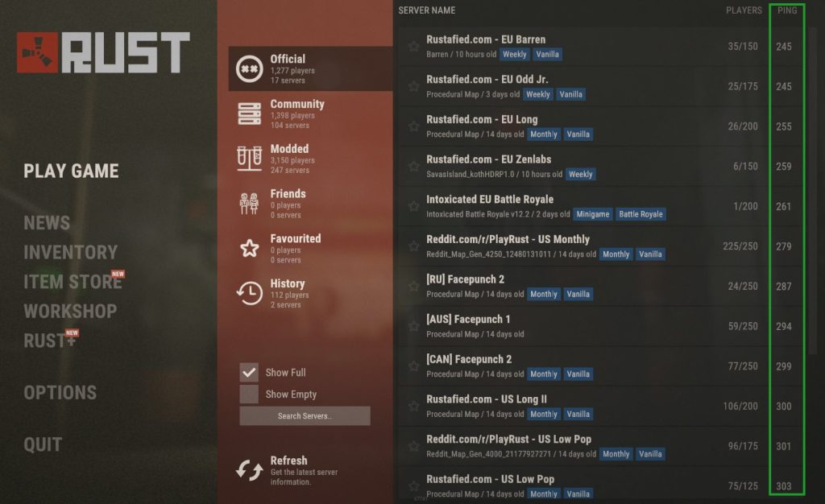The image size is (825, 504).
Task: Open the ITEM STORE menu
Action: click(73, 282)
